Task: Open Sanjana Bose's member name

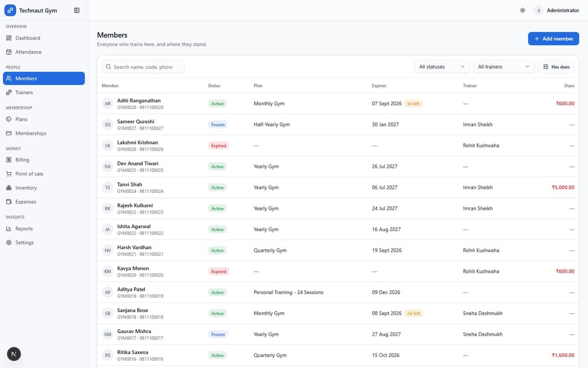Action: point(132,310)
